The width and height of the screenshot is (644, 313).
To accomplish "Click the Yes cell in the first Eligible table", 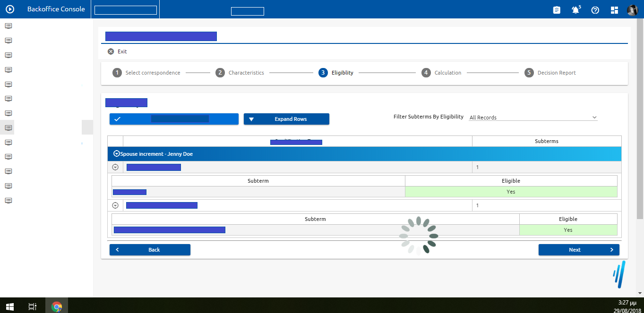I will [x=511, y=192].
